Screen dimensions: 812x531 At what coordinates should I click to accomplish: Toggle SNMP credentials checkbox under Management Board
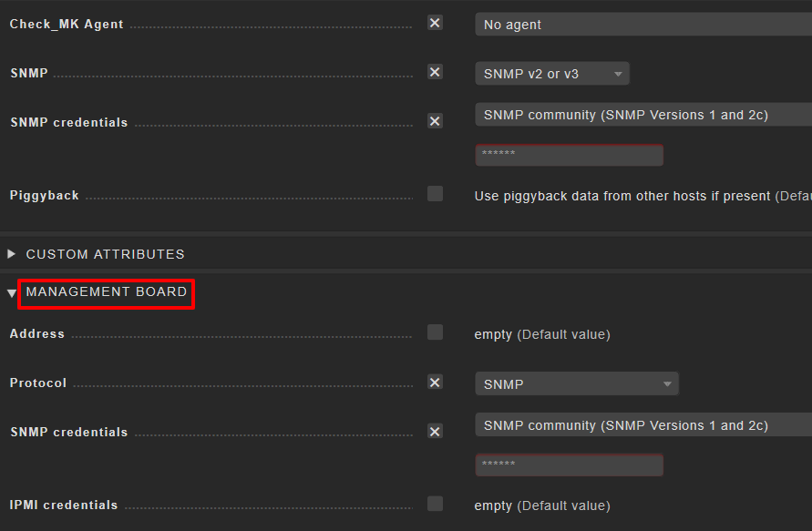(x=435, y=431)
